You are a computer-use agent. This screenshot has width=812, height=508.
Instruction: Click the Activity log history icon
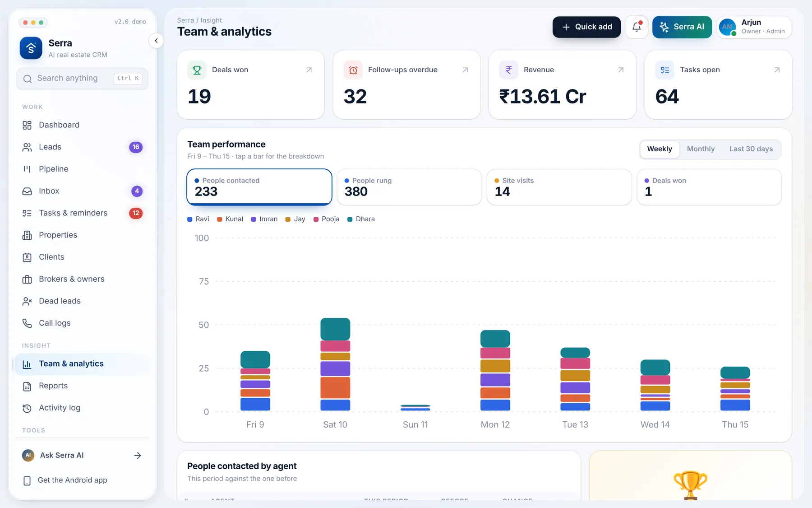[27, 408]
